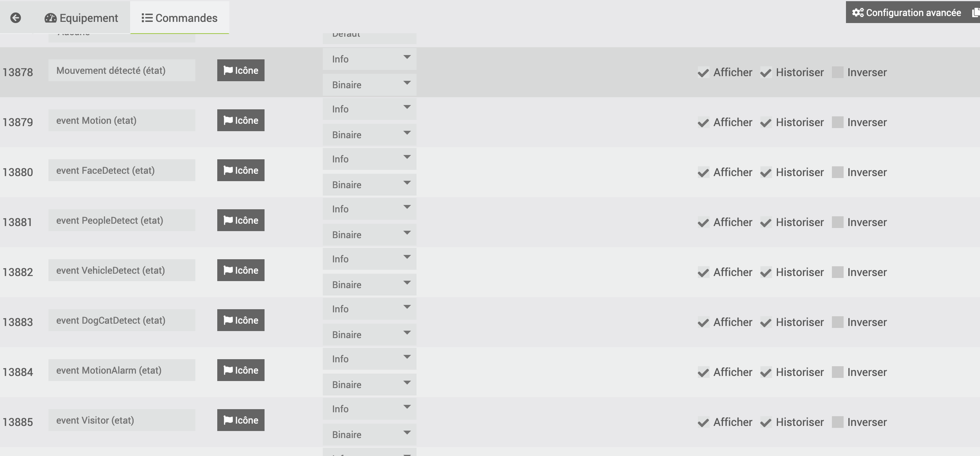This screenshot has height=456, width=980.
Task: Click the copy icon beside Configuration avancée
Action: 975,12
